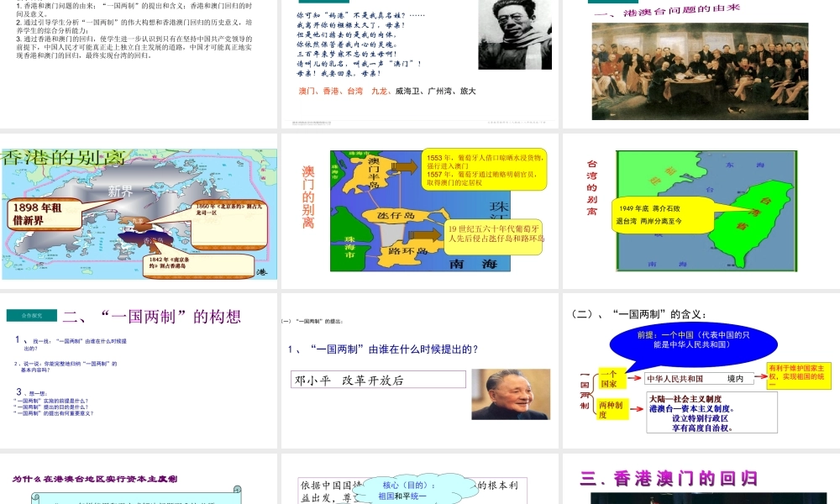Click the red text 澳门、香港、台湾
840x504 pixels.
330,91
